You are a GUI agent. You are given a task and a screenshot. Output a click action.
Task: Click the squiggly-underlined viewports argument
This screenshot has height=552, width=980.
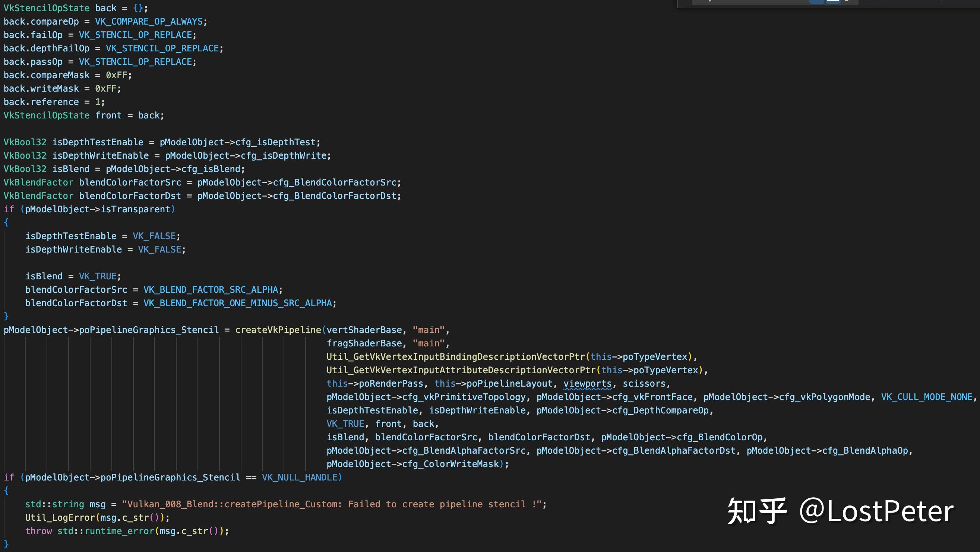tap(587, 384)
